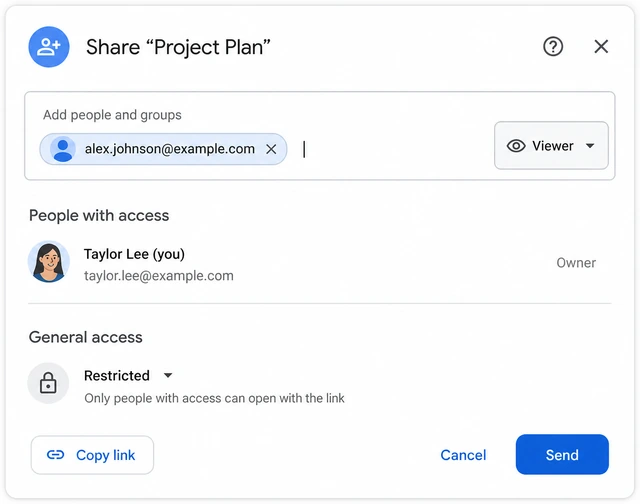Click 'Only people with access' description text
This screenshot has height=504, width=640.
click(214, 398)
